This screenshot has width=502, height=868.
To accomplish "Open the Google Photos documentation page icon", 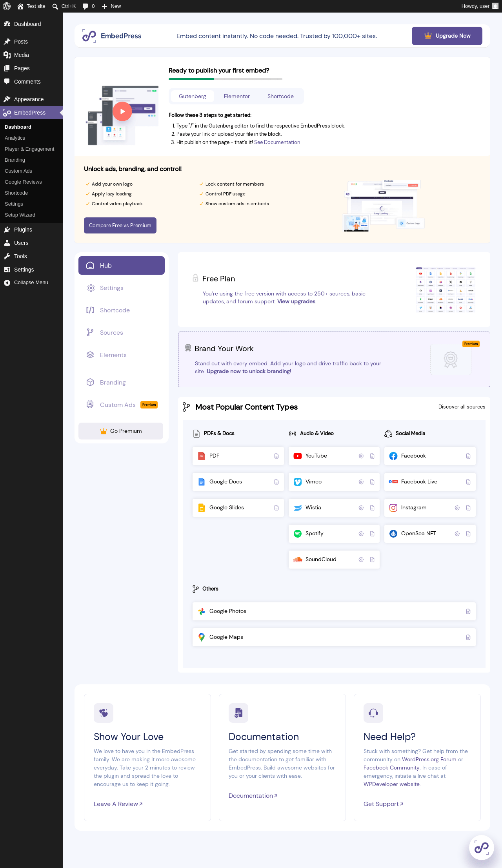I will [x=468, y=611].
